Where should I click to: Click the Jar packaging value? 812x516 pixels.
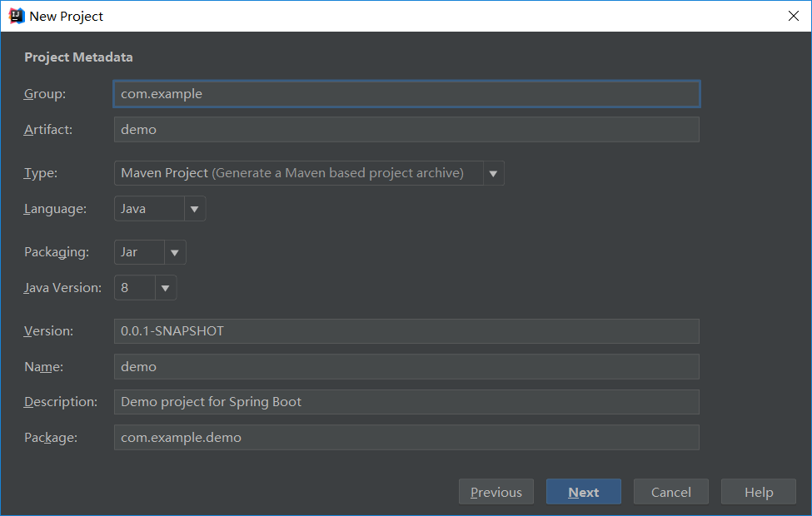[139, 252]
